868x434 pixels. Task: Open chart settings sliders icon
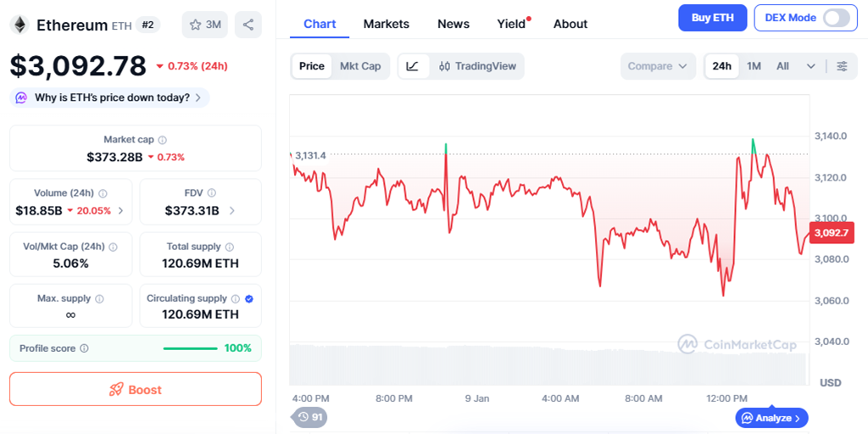point(842,66)
